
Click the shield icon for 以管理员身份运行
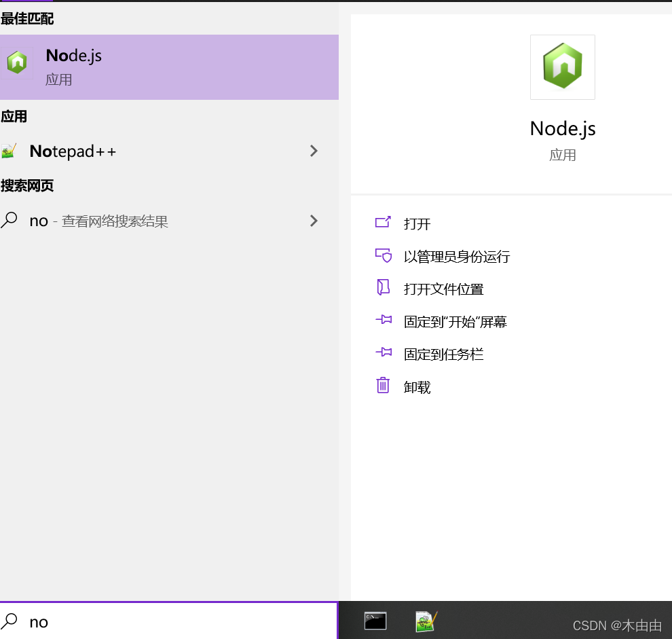(384, 256)
